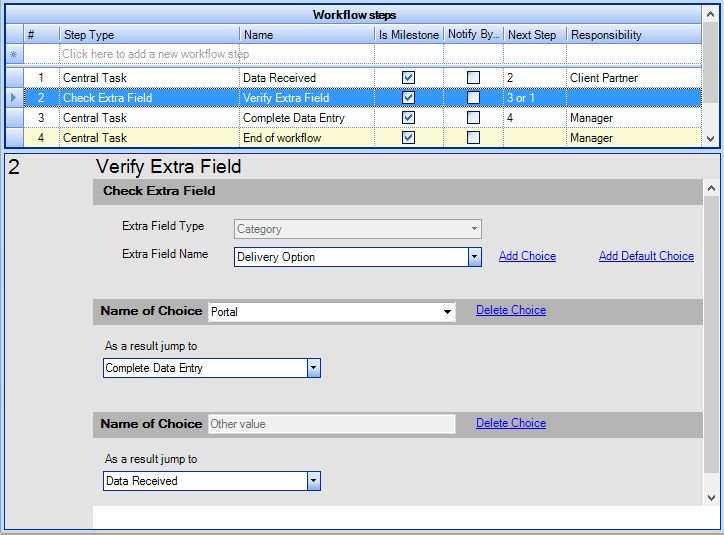Sort by the Responsibility column header
The image size is (724, 535).
[634, 35]
